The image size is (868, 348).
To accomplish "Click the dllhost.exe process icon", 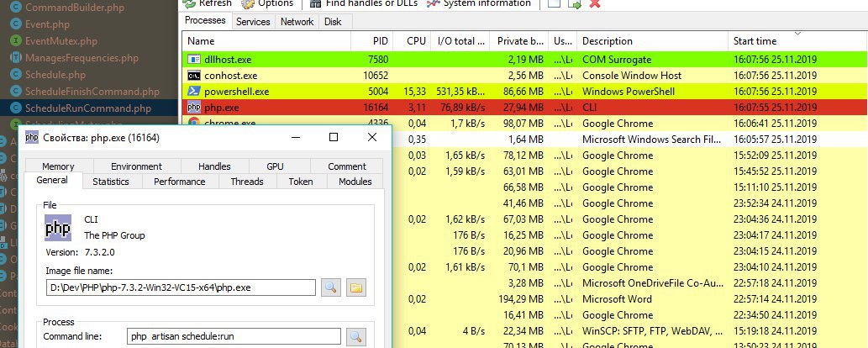I will pos(194,60).
